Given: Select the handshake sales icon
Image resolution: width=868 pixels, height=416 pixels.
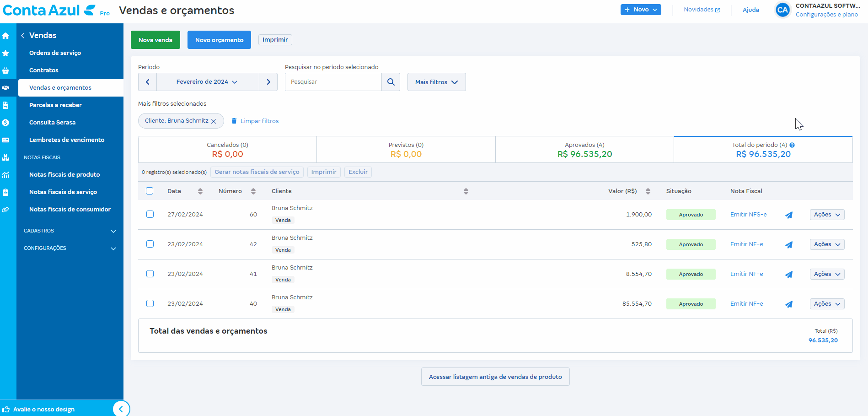Looking at the screenshot, I should click(x=5, y=88).
